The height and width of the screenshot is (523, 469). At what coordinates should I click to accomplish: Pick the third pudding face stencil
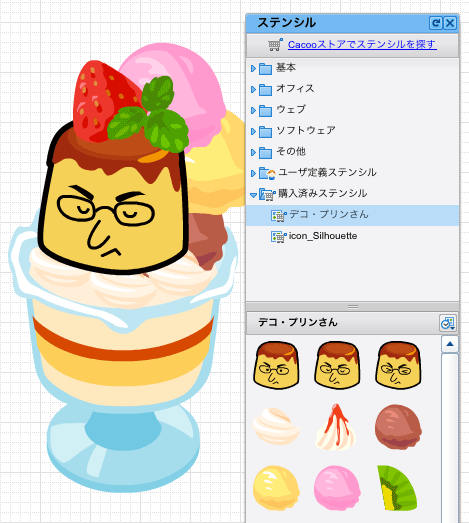coord(398,365)
